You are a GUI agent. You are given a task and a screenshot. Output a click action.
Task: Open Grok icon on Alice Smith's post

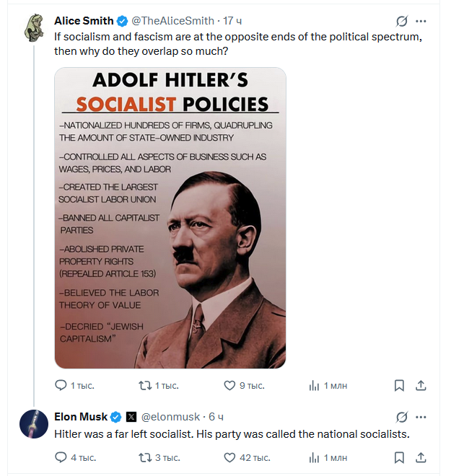(402, 22)
